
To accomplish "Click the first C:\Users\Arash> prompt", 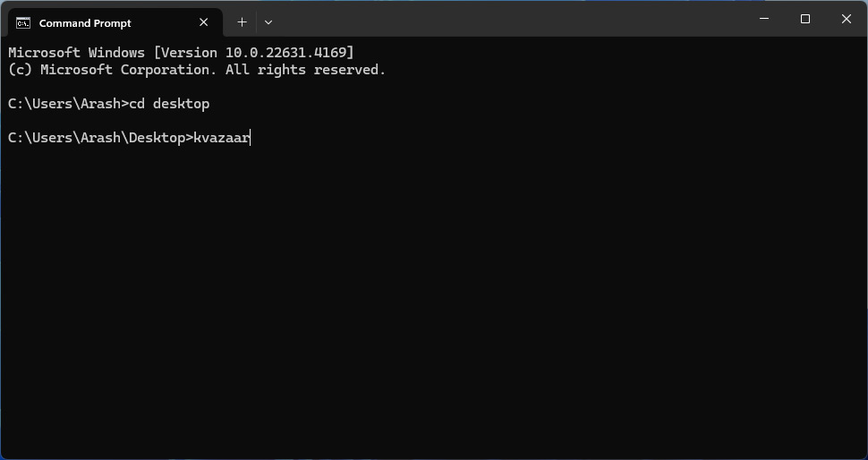I will pos(68,104).
